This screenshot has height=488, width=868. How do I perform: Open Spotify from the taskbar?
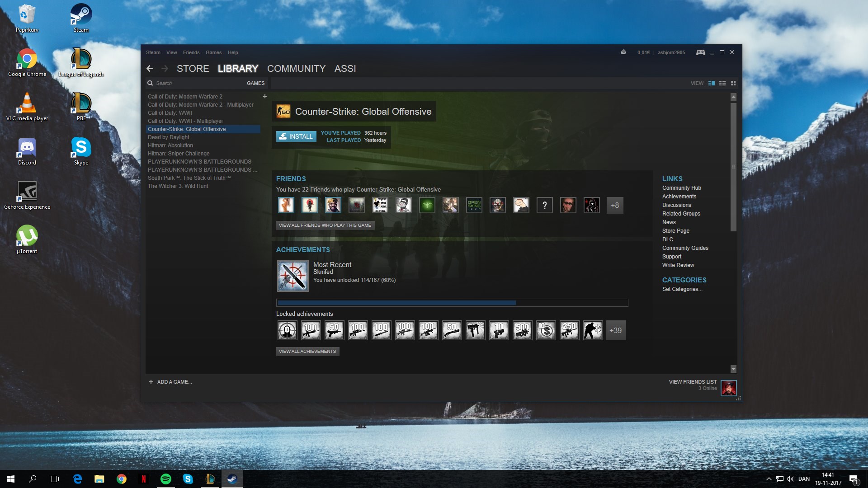click(166, 479)
